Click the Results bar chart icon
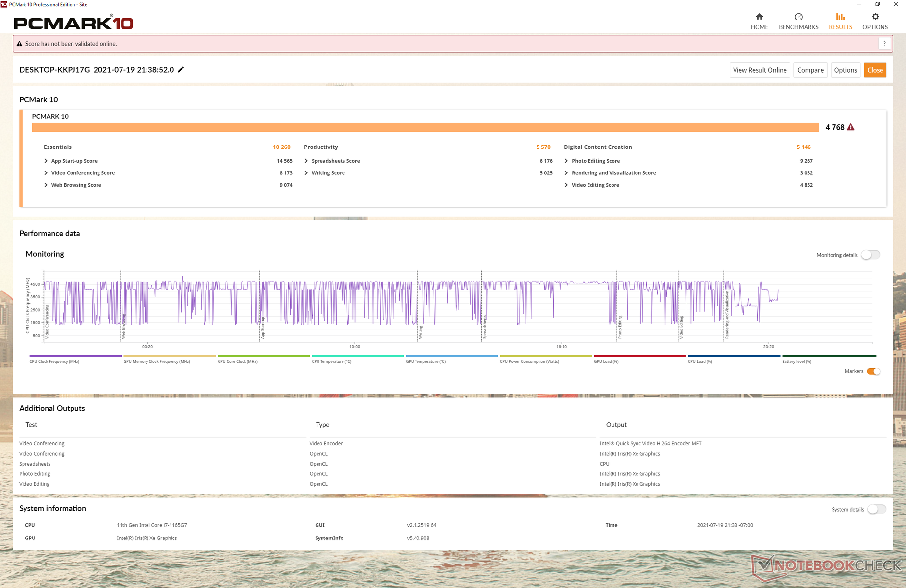This screenshot has height=588, width=906. tap(840, 17)
